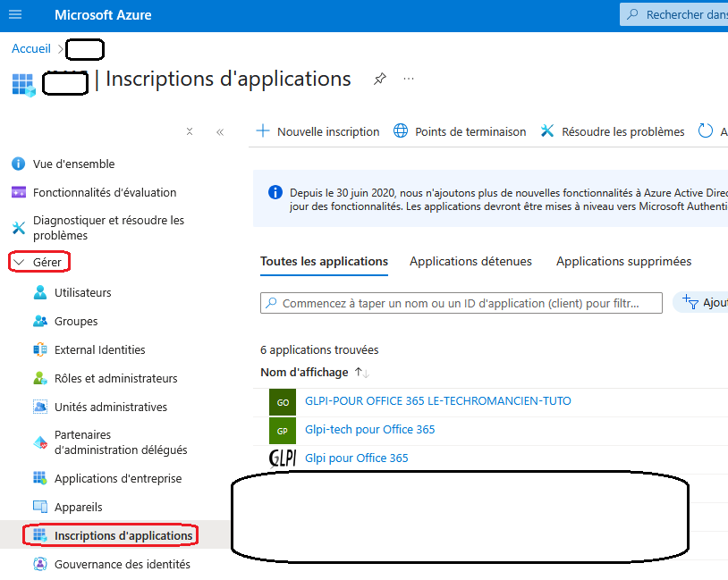Viewport: 728px width, 580px height.
Task: Open External Identities
Action: tap(100, 349)
